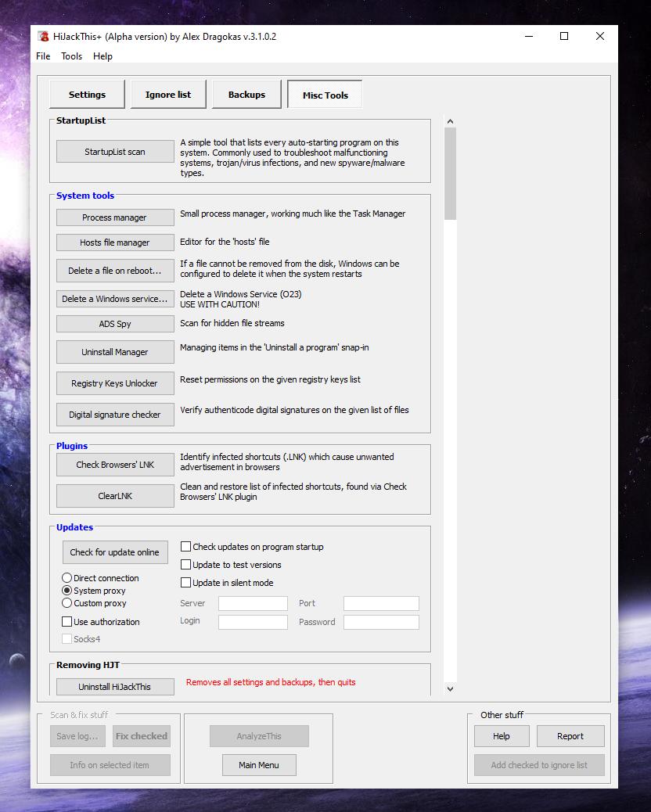Click the Server input field
Image resolution: width=651 pixels, height=812 pixels.
[253, 603]
